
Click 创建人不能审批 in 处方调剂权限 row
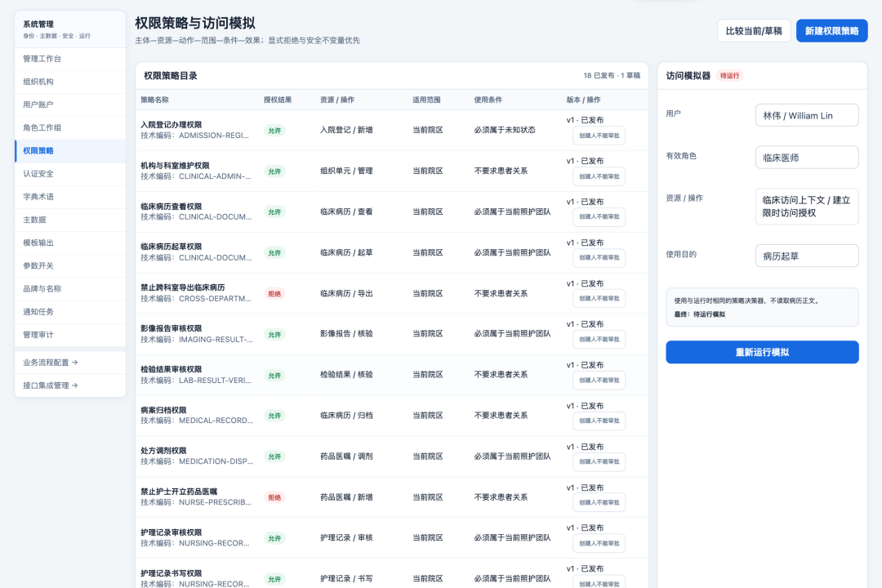tap(599, 462)
